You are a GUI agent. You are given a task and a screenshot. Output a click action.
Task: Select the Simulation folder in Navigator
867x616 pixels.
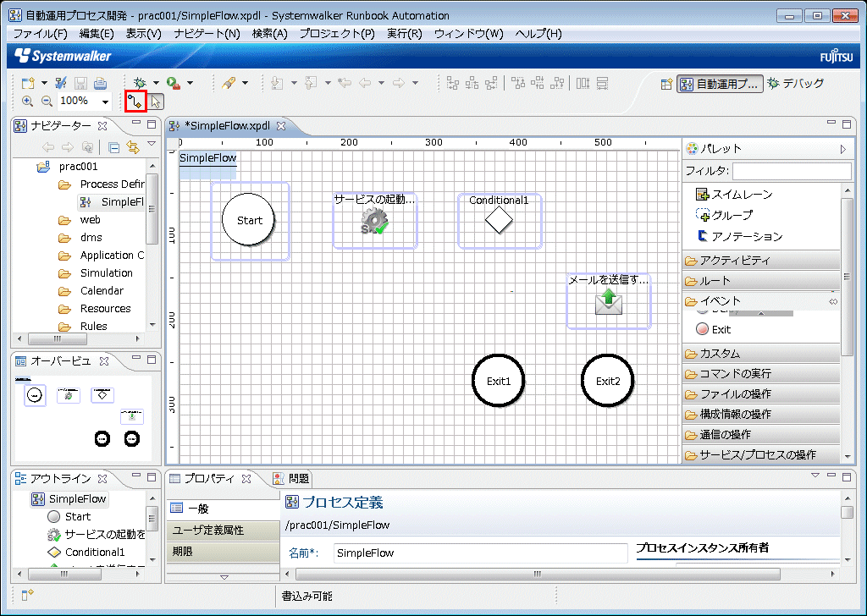click(96, 273)
